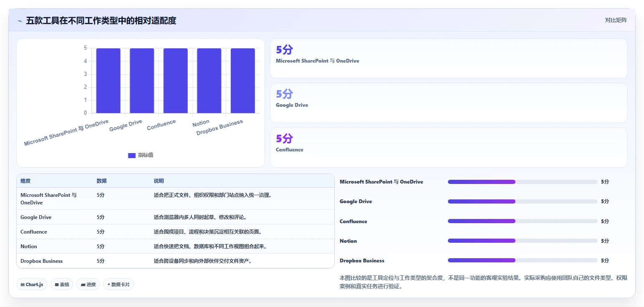Click the Notion label beside its progress bar
Viewport: 644px width, 307px height.
tap(348, 241)
